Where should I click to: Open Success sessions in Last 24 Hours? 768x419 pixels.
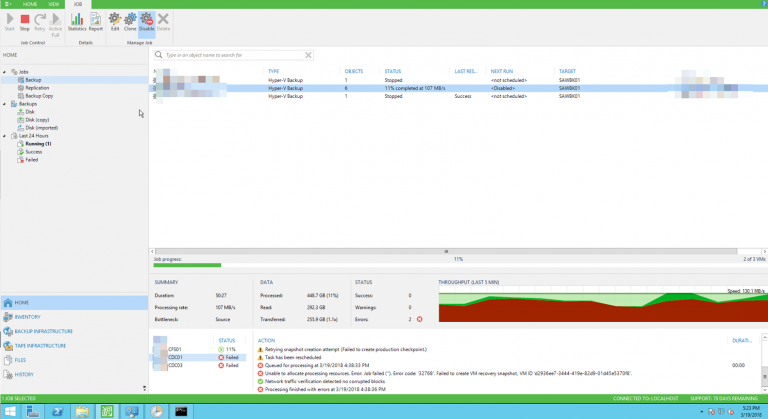tap(33, 152)
